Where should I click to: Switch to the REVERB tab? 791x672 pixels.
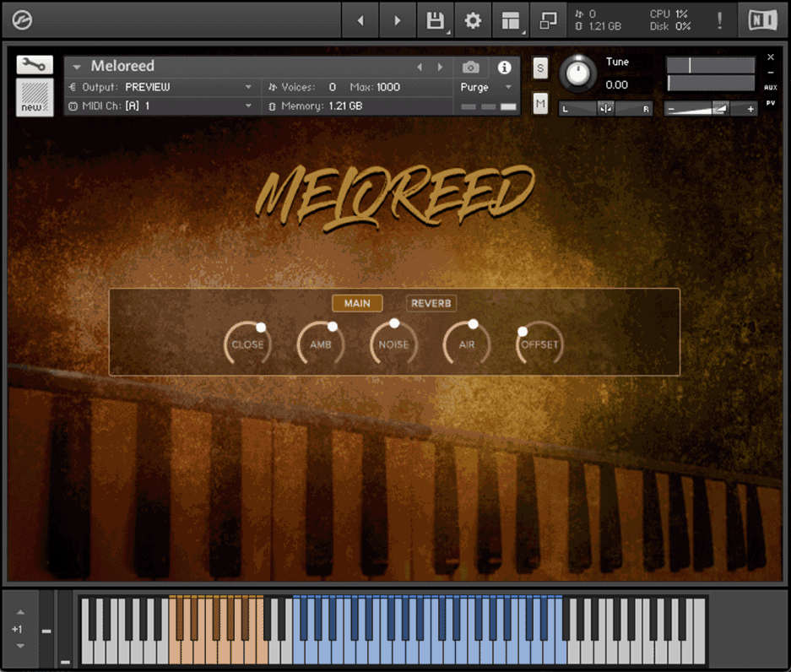click(x=431, y=303)
